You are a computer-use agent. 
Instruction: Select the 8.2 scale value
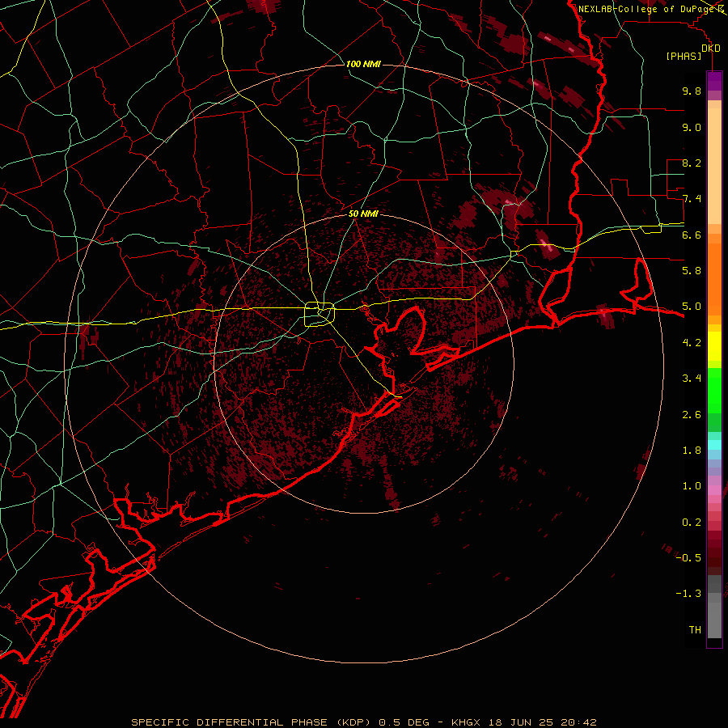tap(692, 163)
